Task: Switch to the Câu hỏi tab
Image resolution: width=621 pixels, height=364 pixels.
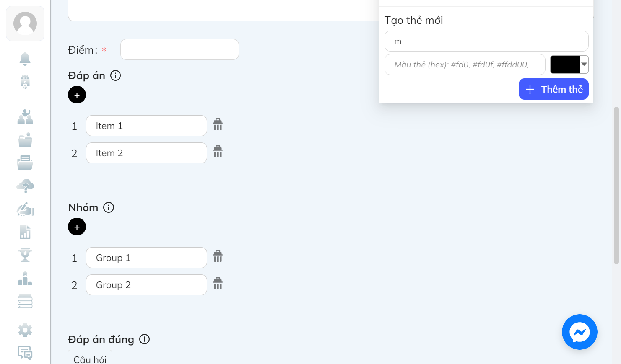Action: [x=90, y=359]
